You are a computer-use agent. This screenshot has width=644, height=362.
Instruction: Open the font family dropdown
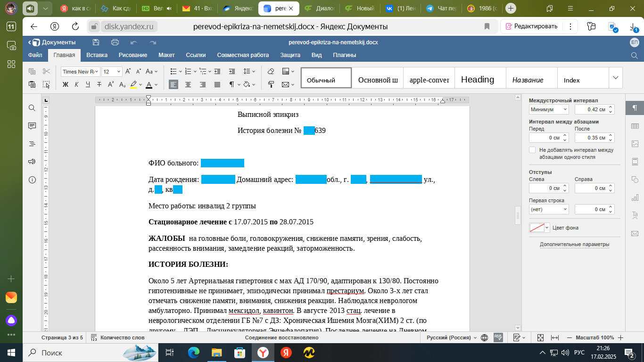pyautogui.click(x=79, y=71)
